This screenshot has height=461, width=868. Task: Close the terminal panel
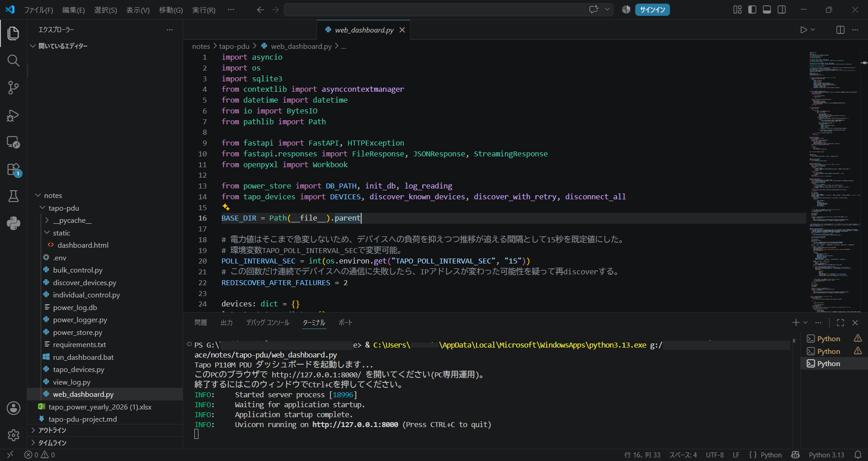point(855,323)
